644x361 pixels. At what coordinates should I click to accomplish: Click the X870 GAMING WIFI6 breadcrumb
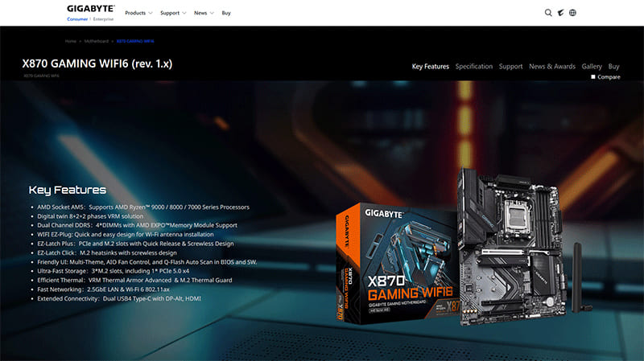[x=135, y=41]
